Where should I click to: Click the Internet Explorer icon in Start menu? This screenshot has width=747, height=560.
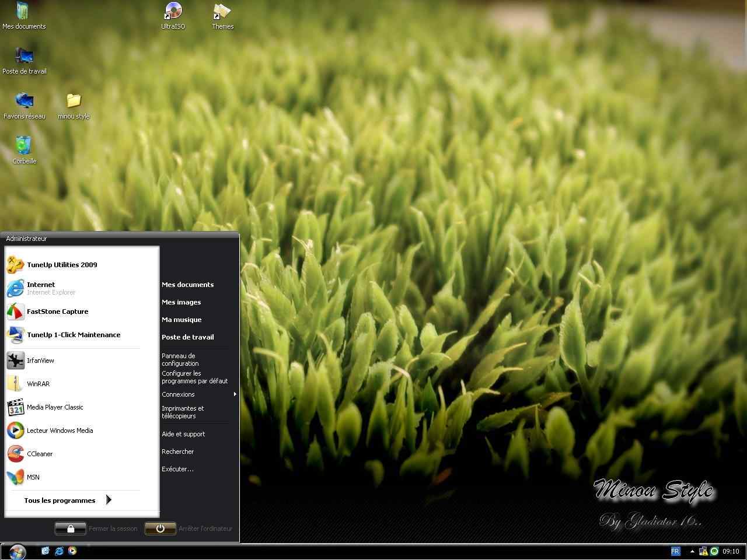(x=15, y=288)
